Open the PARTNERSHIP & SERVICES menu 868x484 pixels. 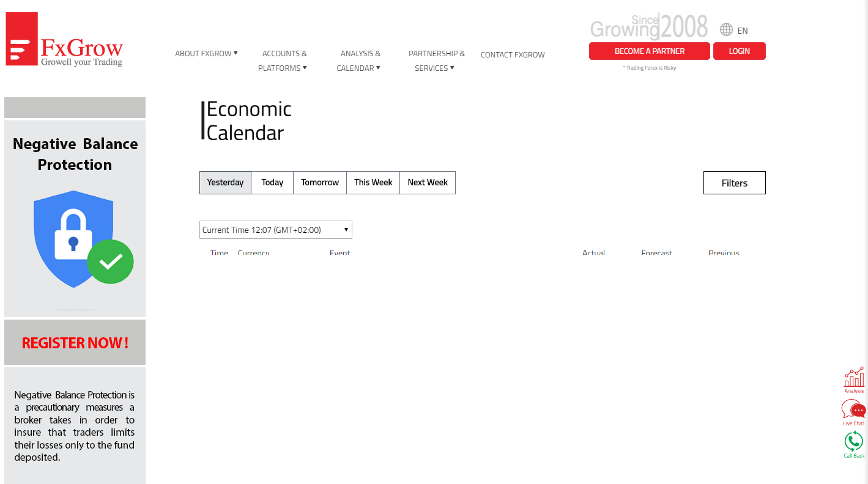(436, 61)
